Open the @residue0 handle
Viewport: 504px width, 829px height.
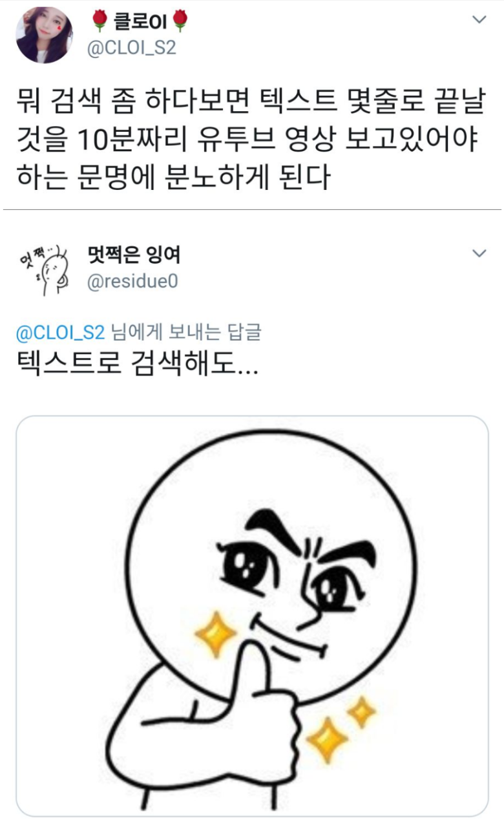tap(132, 282)
